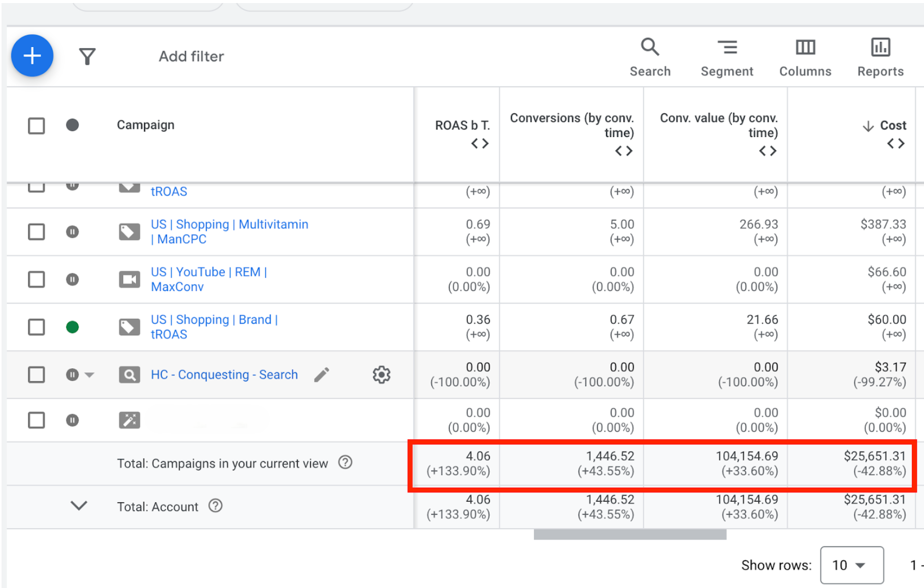Open the Reports chart icon

(880, 48)
